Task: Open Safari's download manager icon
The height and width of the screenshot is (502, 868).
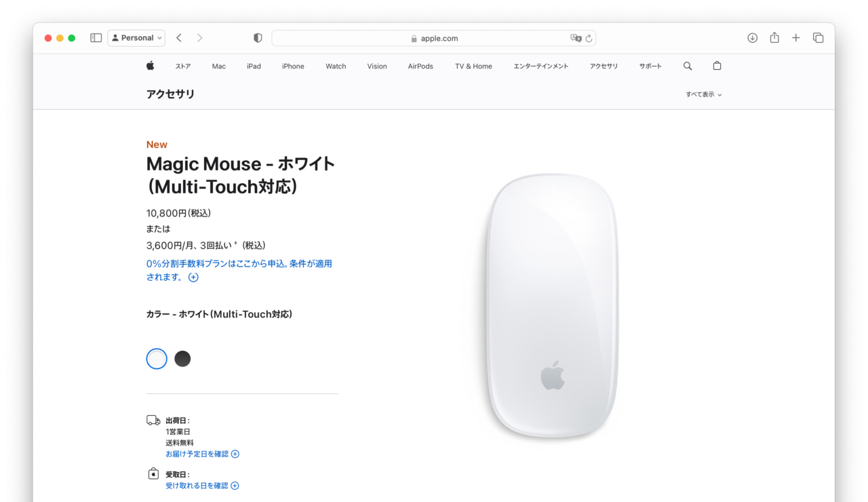Action: point(752,38)
